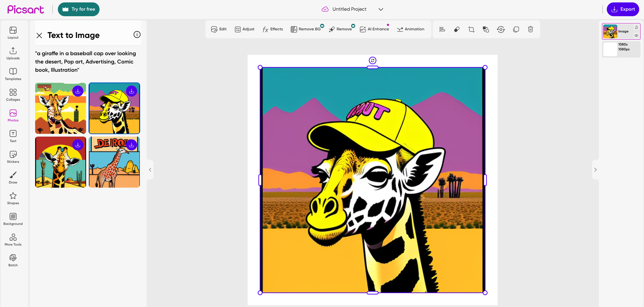Click the Export button
The image size is (644, 307).
tap(623, 9)
